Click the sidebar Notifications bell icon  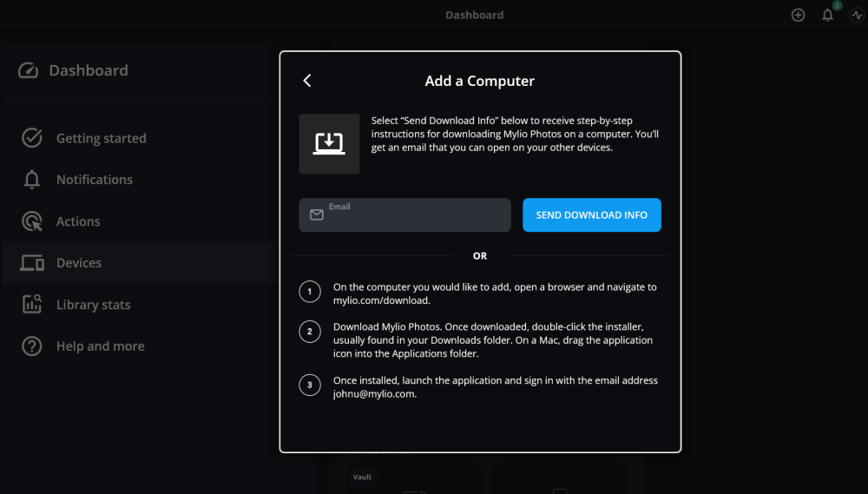32,180
